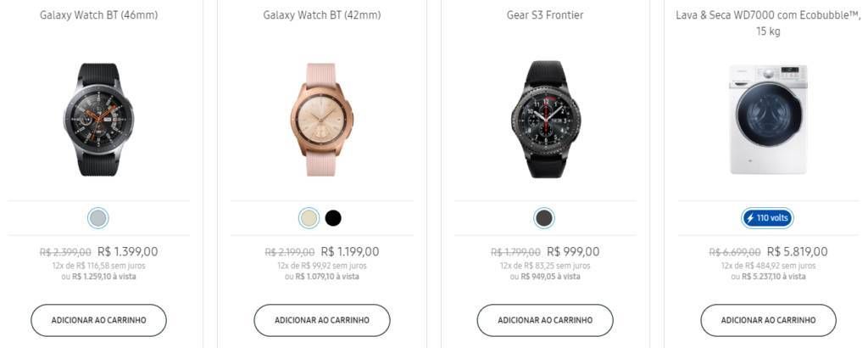Screen dimensions: 868x348
Task: Add Galaxy Watch BT 42mm to cart
Action: point(322,320)
